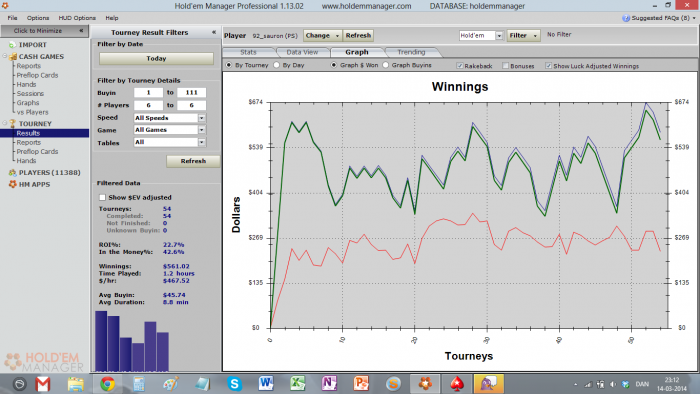
Task: Toggle the Rakeback checkbox
Action: [459, 66]
